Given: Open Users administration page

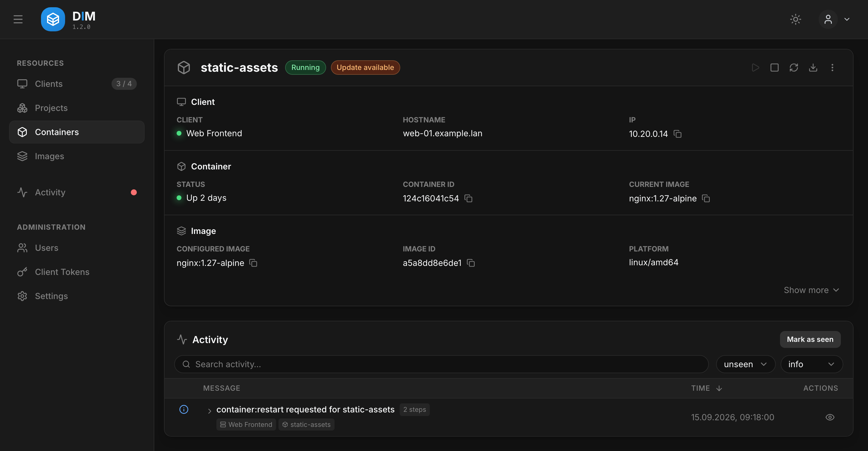Looking at the screenshot, I should (x=77, y=248).
